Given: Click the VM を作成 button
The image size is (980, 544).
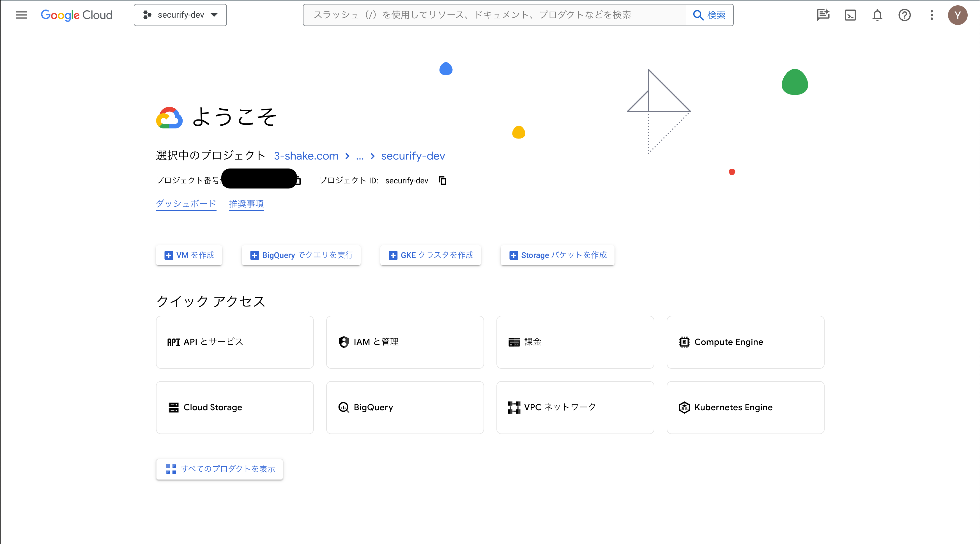Looking at the screenshot, I should [189, 255].
